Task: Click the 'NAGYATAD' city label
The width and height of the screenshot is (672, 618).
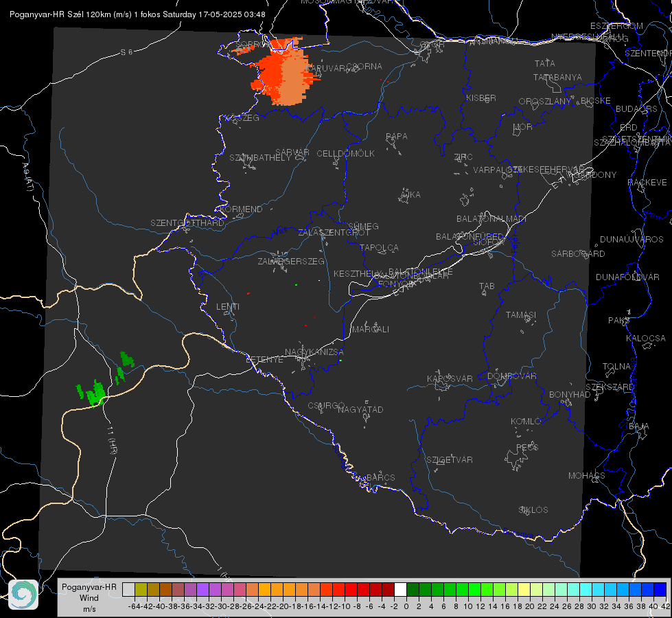Action: (x=360, y=409)
